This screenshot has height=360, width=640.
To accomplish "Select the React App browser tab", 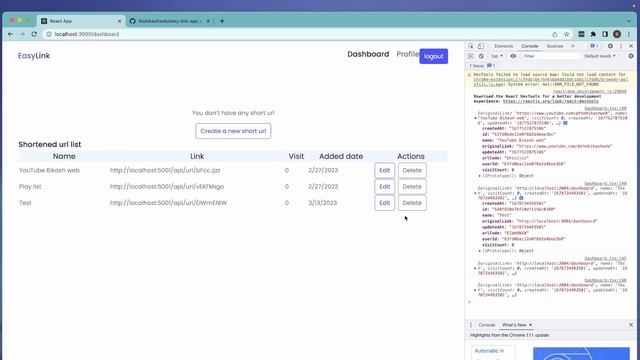I will 80,21.
